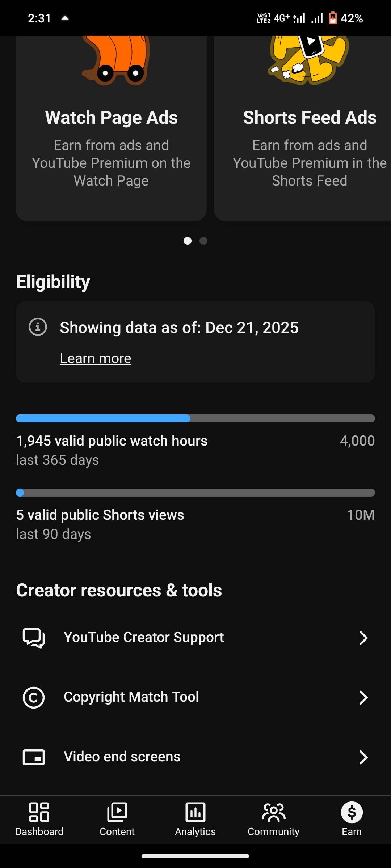Image resolution: width=391 pixels, height=868 pixels.
Task: Expand YouTube Creator Support chevron
Action: point(363,638)
